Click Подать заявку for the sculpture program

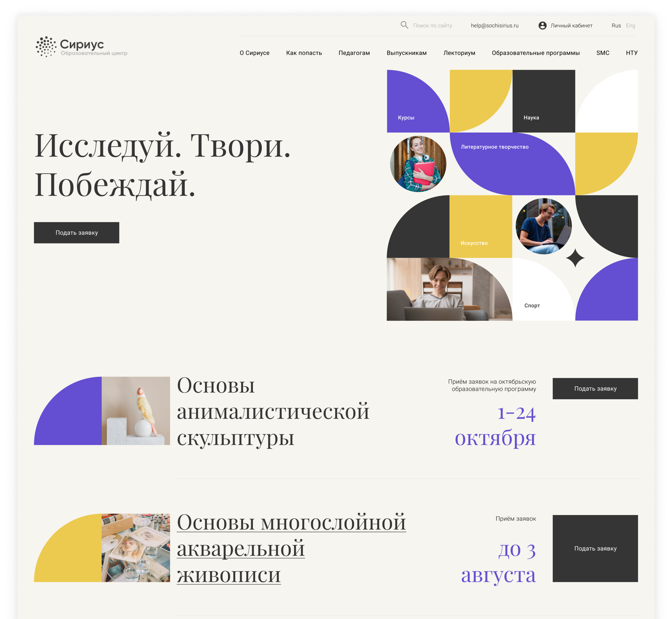tap(595, 388)
